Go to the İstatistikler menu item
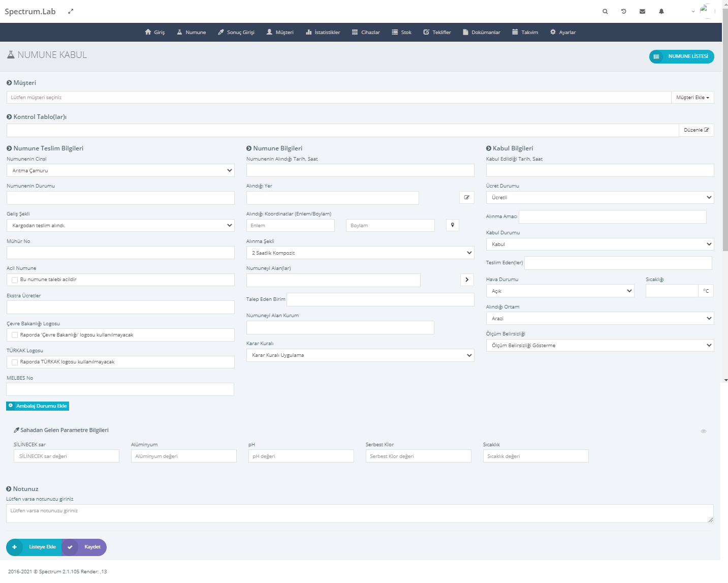The width and height of the screenshot is (728, 583). 323,32
